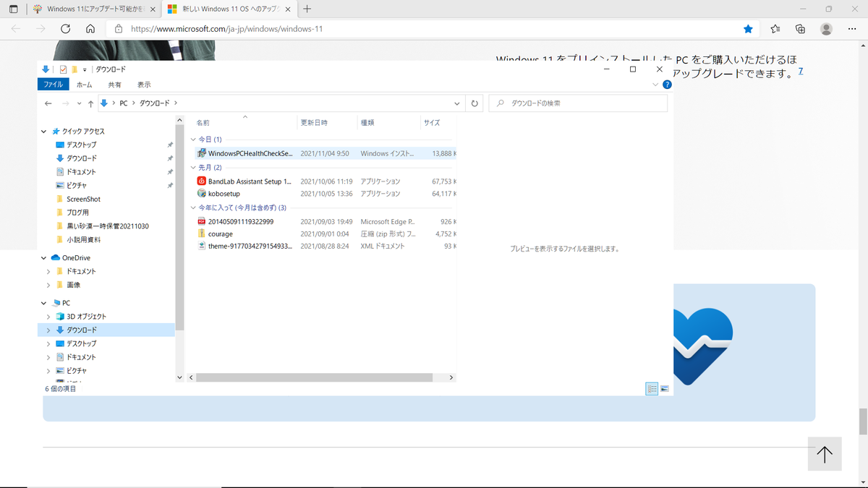Expand 3D オブジェクト tree node
This screenshot has width=868, height=488.
[x=48, y=317]
